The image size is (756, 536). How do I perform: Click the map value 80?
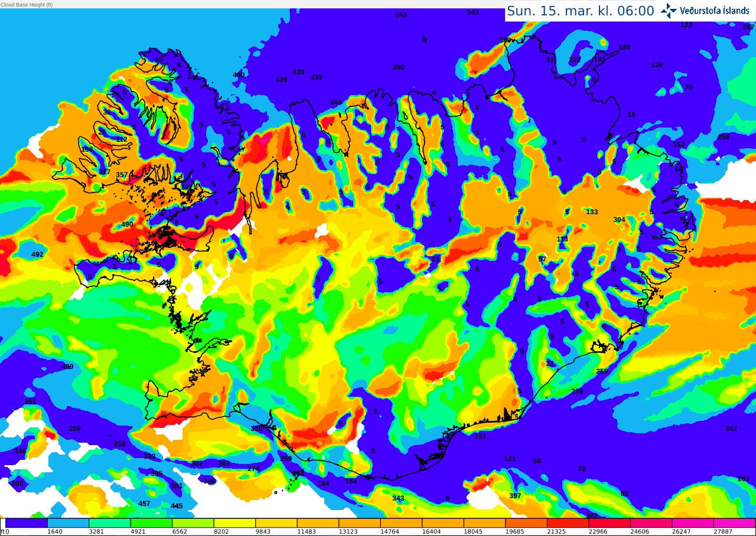[624, 493]
